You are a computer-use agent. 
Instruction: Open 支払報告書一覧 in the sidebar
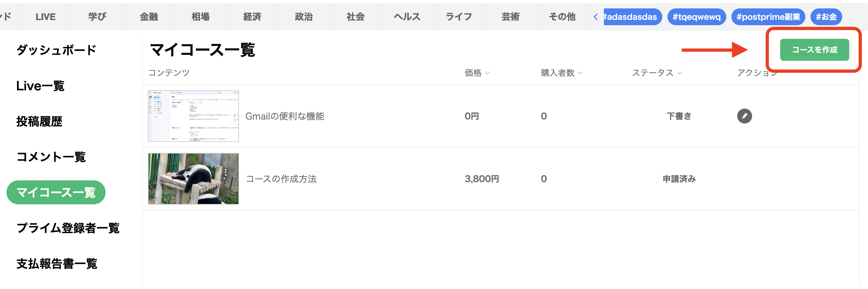click(57, 263)
